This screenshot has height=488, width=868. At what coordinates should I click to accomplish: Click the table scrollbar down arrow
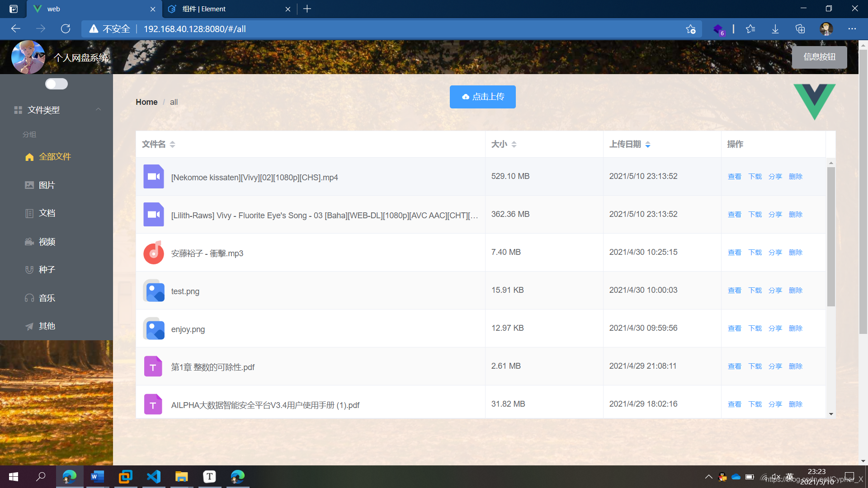tap(831, 414)
